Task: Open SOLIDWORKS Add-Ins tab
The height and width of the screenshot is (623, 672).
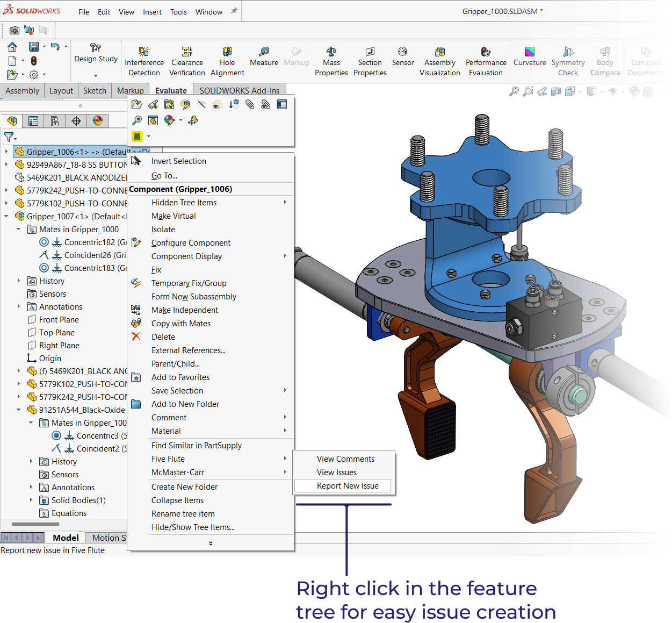Action: click(x=240, y=90)
